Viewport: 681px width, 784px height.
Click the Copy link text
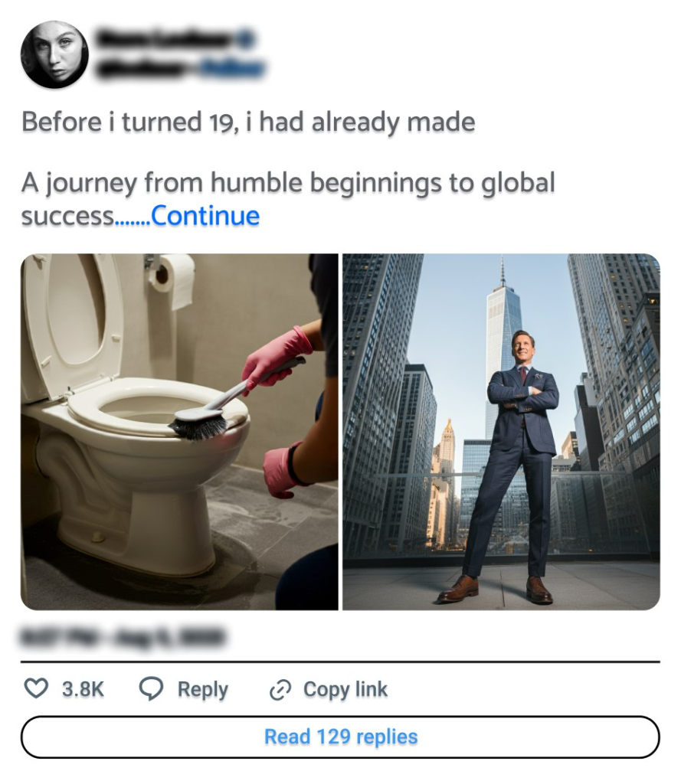point(345,689)
